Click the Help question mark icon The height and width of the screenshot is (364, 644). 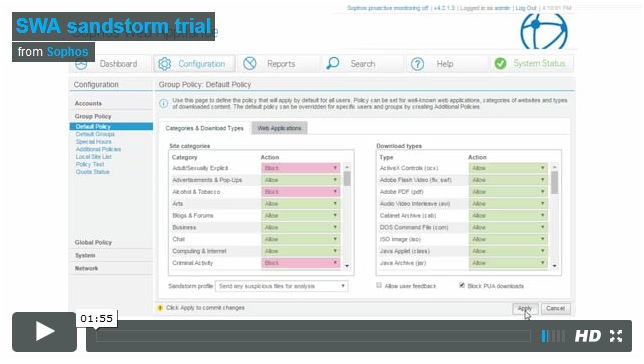click(x=417, y=64)
